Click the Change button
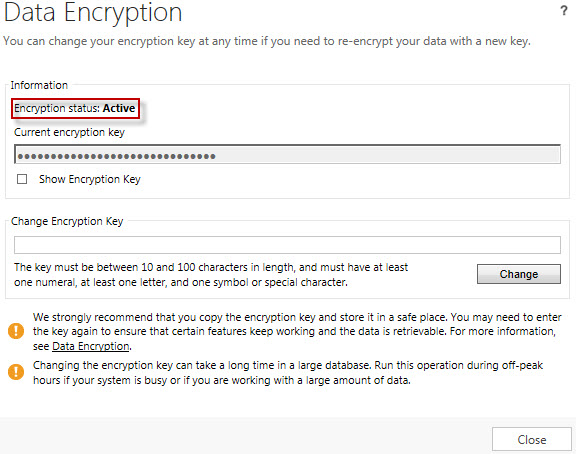The height and width of the screenshot is (454, 576). pyautogui.click(x=519, y=274)
